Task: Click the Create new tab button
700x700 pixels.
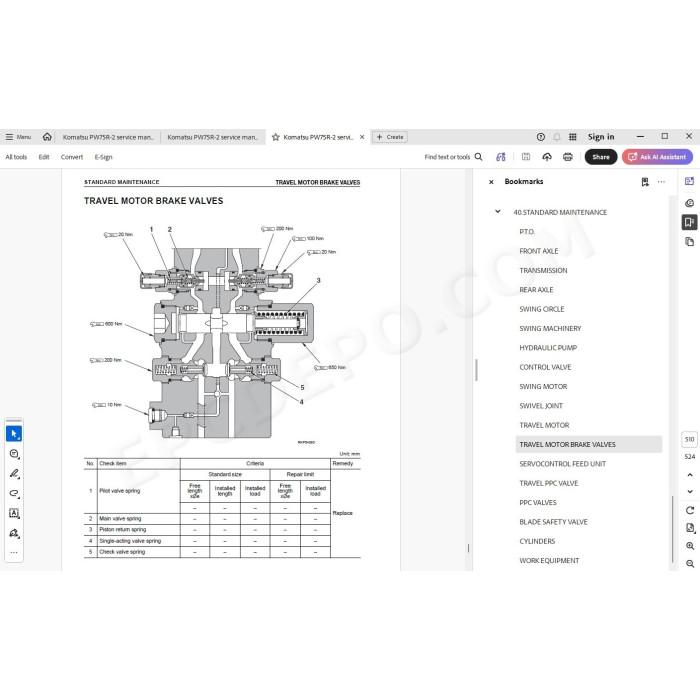Action: tap(390, 137)
